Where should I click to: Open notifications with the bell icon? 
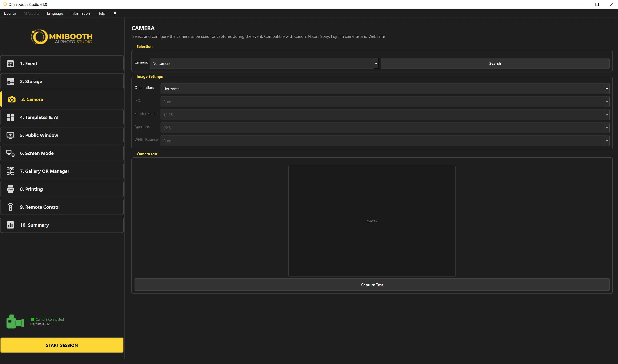click(115, 13)
